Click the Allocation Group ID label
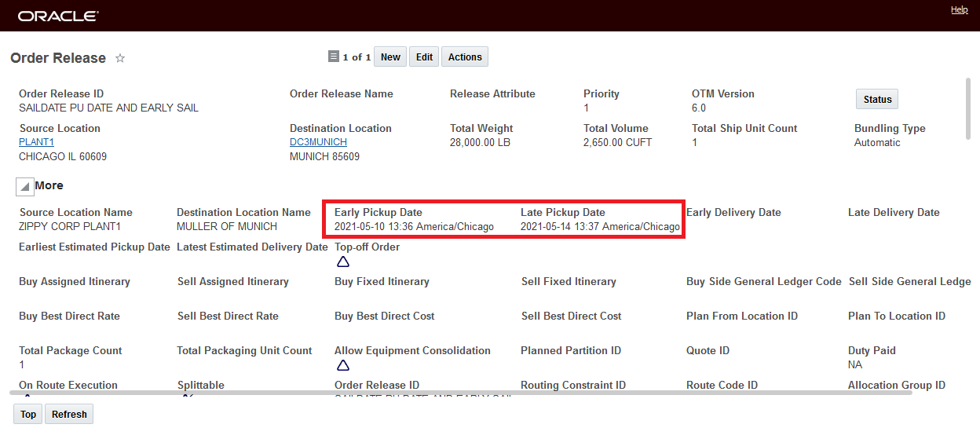Screen dimensions: 980x428 point(897,385)
